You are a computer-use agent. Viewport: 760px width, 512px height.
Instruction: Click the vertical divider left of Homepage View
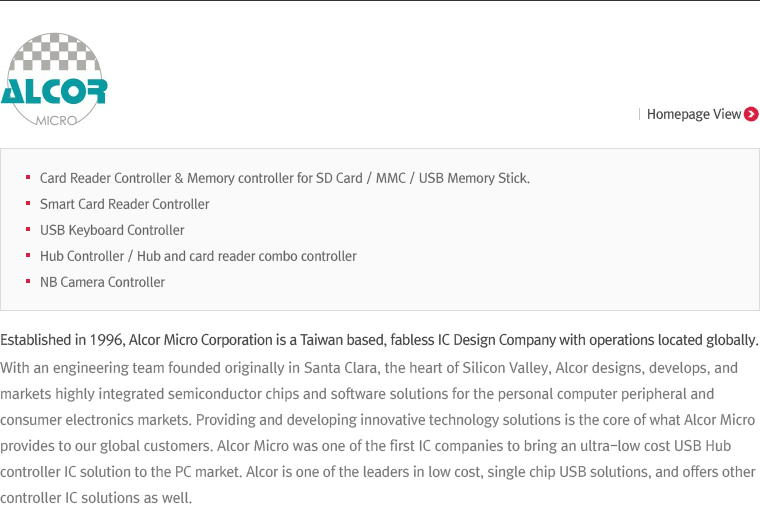tap(640, 114)
